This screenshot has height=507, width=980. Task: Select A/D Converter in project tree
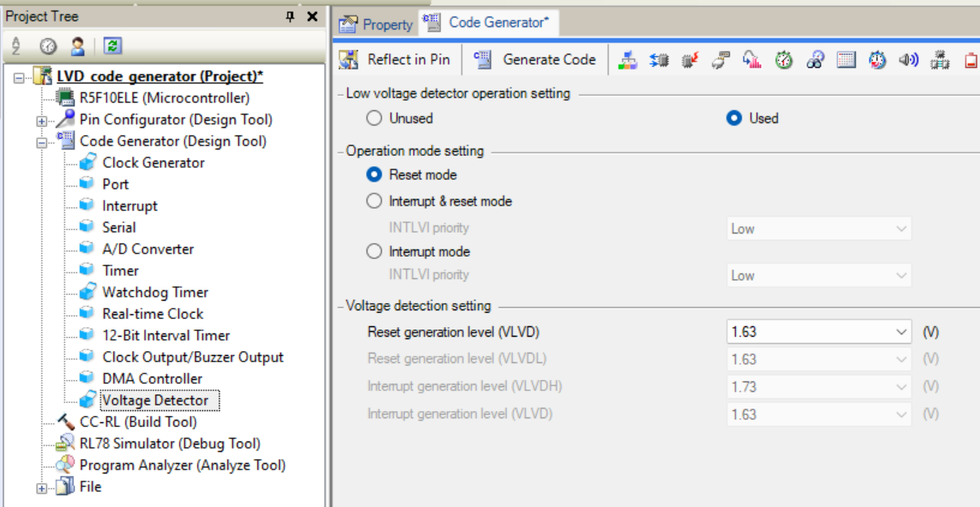(148, 250)
